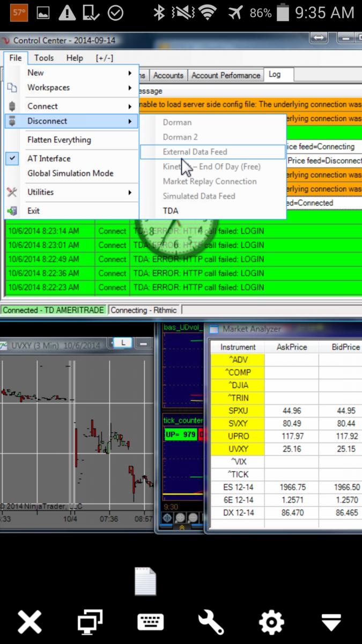Click the AskPrice column header
The image size is (362, 644).
[x=292, y=347]
